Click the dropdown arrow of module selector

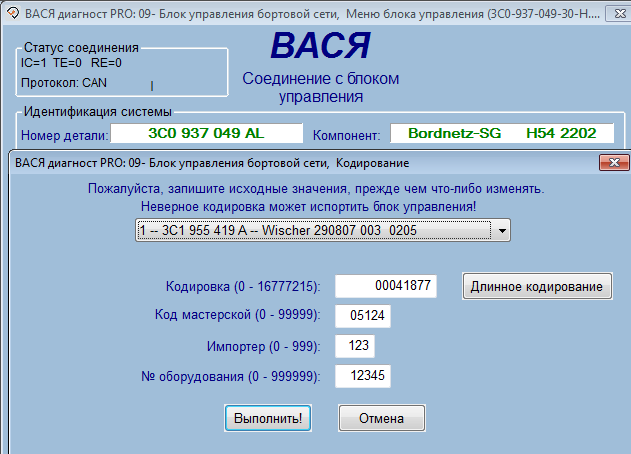(501, 231)
